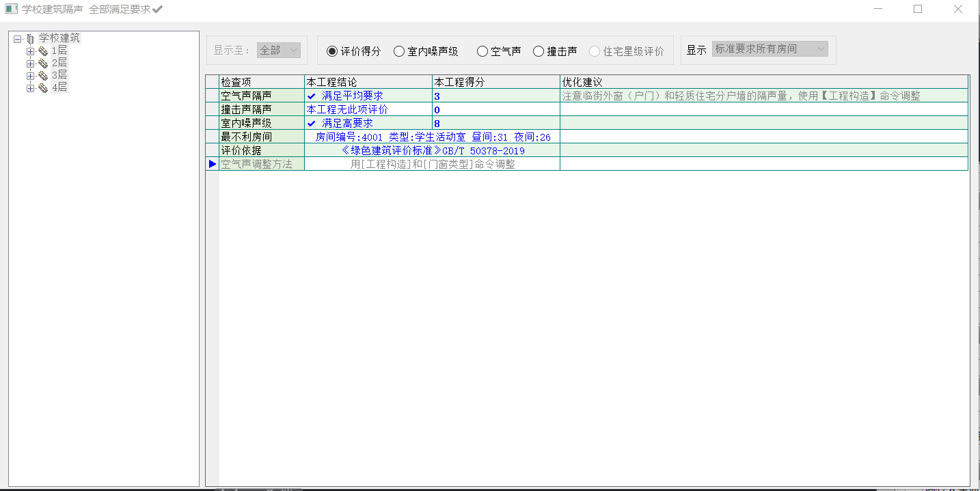Click the checkmark beside 满足高要求
This screenshot has width=980, height=491.
(x=312, y=124)
